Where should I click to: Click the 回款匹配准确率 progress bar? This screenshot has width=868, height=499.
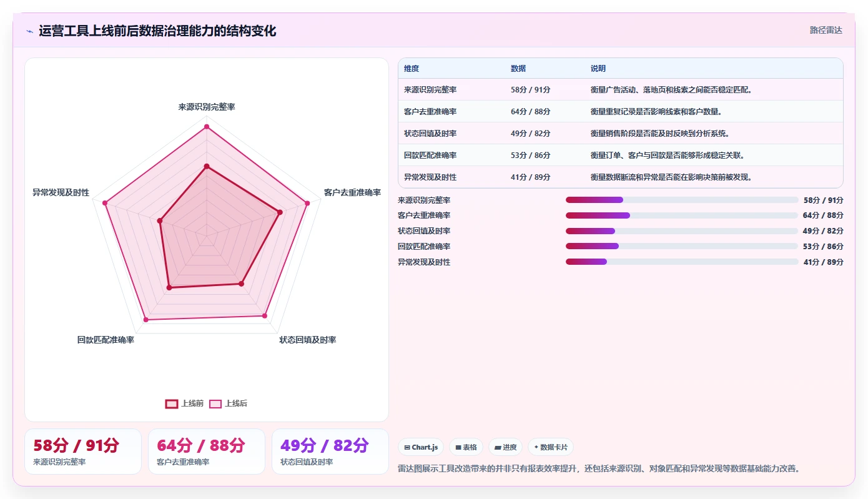click(682, 247)
